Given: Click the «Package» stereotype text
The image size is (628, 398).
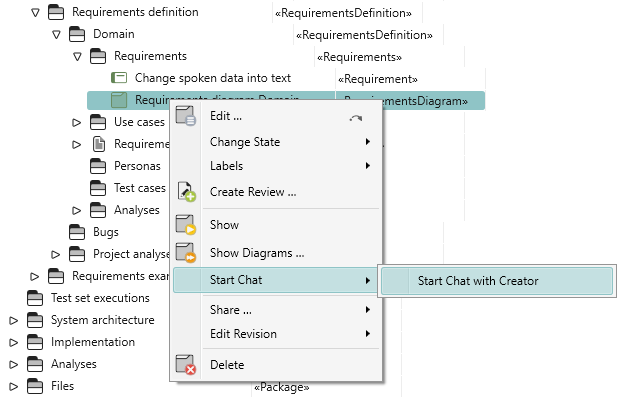Looking at the screenshot, I should coord(282,387).
